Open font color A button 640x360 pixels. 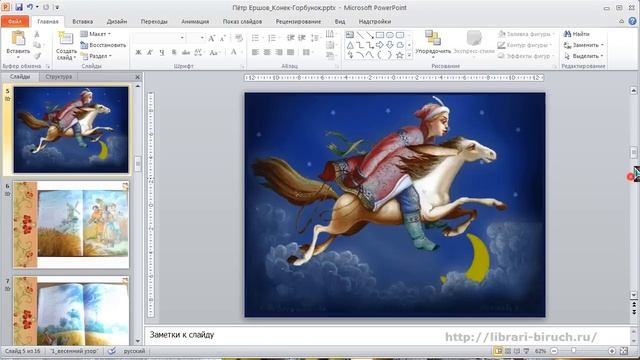(233, 52)
